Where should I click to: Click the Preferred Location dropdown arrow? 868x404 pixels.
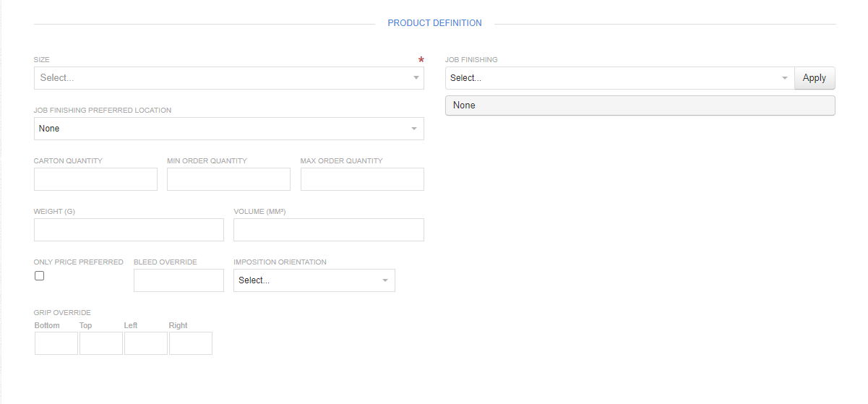click(414, 129)
